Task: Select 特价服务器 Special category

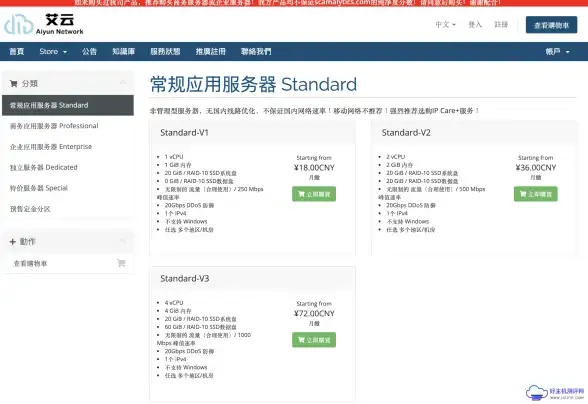Action: click(68, 188)
